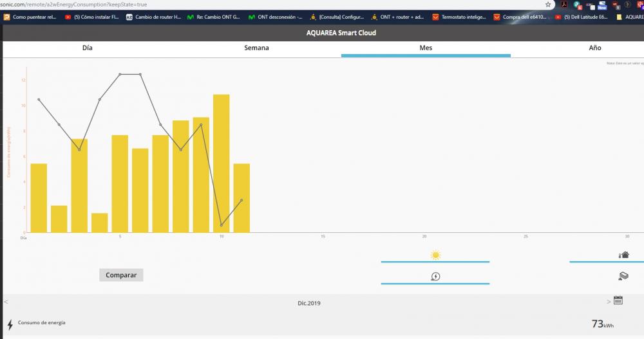This screenshot has width=644, height=339.
Task: Click the shortest bar for day 4
Action: 100,223
